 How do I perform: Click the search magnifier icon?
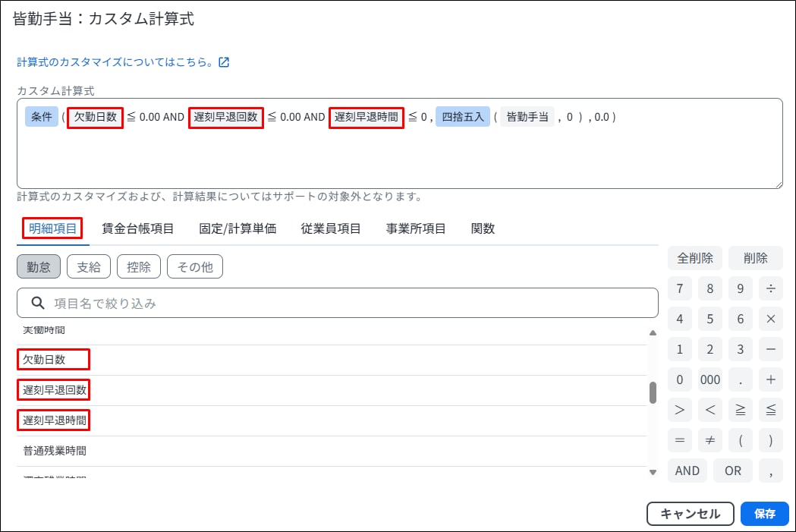coord(37,304)
